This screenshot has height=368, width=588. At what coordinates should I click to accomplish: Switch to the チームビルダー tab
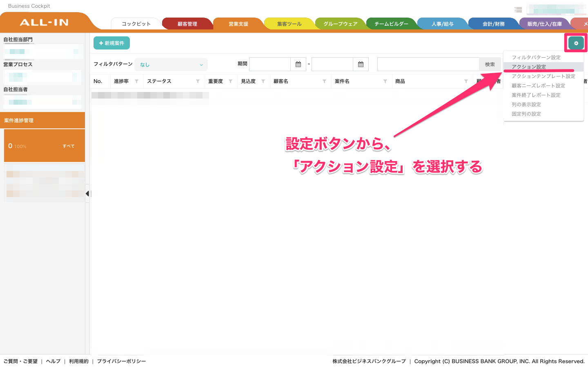pos(392,24)
